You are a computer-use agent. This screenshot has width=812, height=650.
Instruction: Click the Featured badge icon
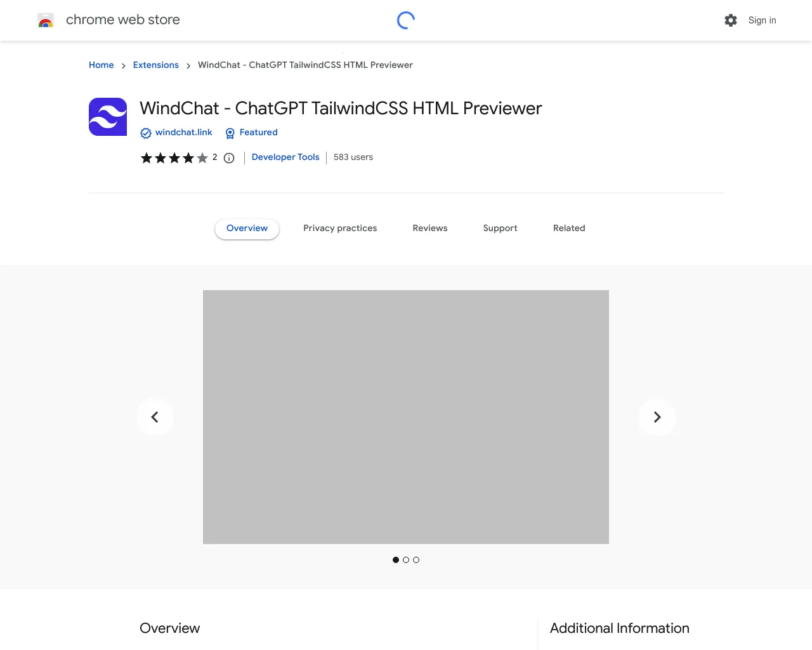tap(230, 133)
